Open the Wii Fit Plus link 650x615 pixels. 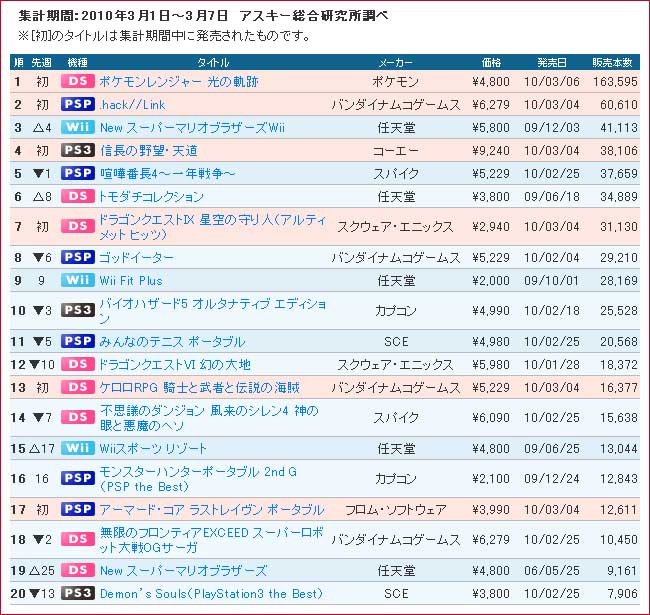tap(131, 281)
